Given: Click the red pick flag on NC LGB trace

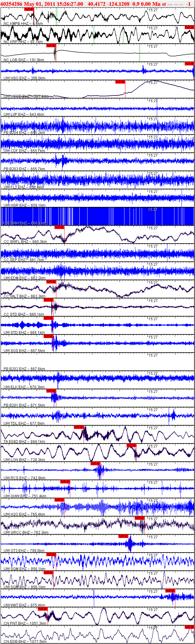Looking at the screenshot, I should [x=51, y=45].
